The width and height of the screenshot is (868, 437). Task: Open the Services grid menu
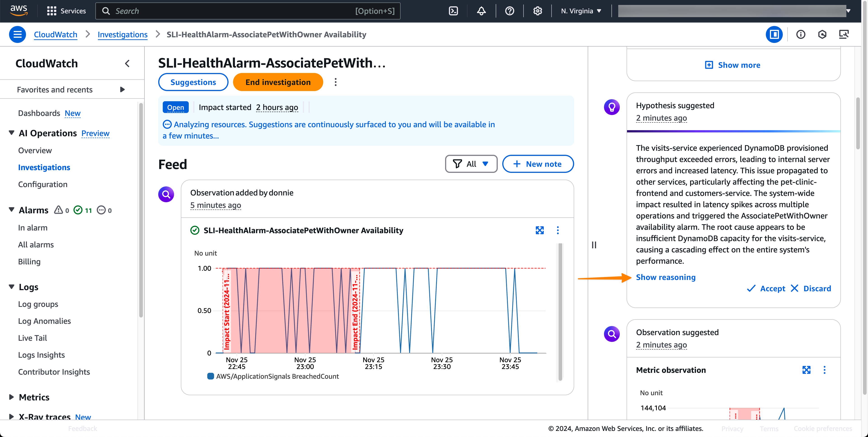pyautogui.click(x=66, y=11)
